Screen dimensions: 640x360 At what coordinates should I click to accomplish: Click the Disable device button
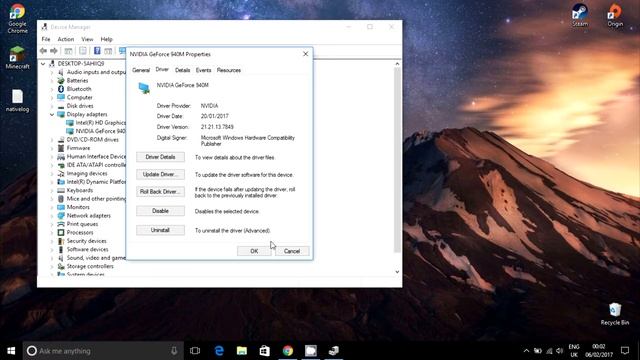(x=160, y=211)
